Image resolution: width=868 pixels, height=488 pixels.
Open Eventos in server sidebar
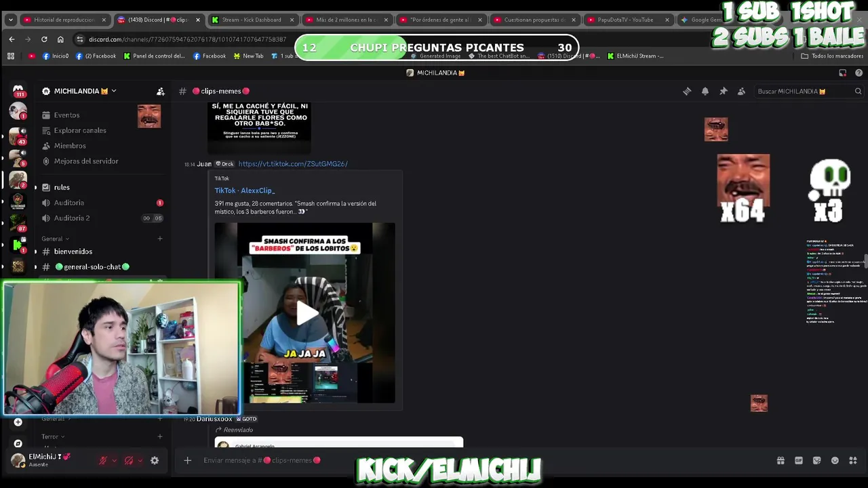point(66,115)
